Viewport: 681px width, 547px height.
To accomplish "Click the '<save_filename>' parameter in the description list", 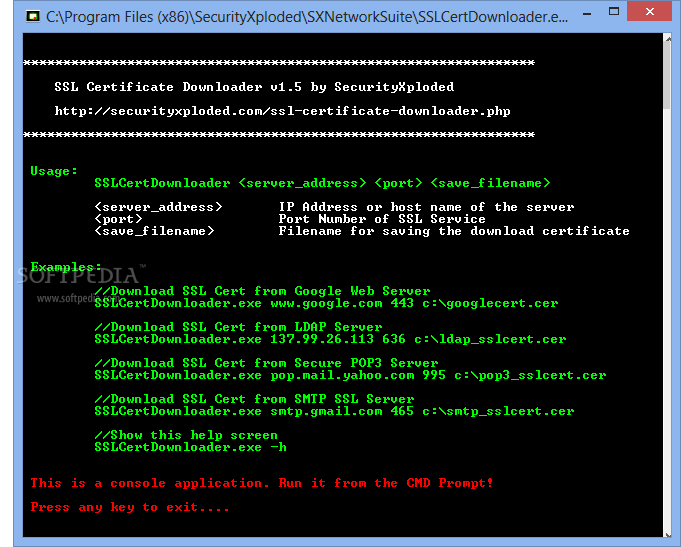I will tap(154, 231).
